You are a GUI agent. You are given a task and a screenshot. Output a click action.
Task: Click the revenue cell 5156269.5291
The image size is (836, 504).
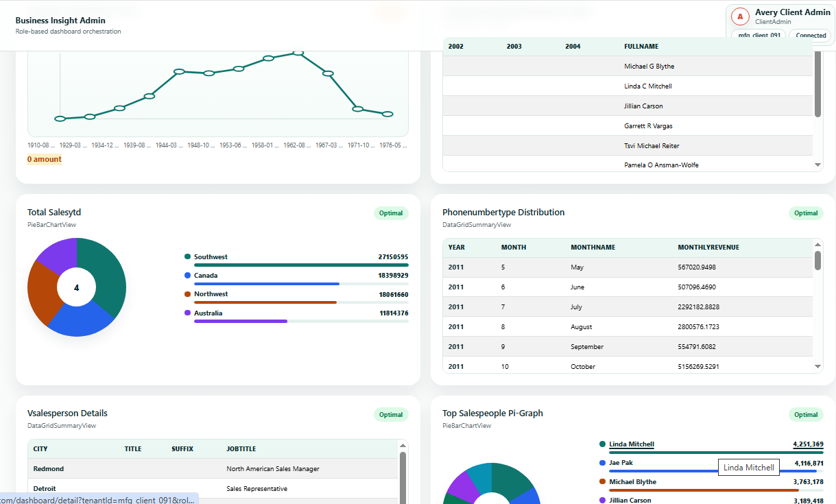tap(699, 367)
